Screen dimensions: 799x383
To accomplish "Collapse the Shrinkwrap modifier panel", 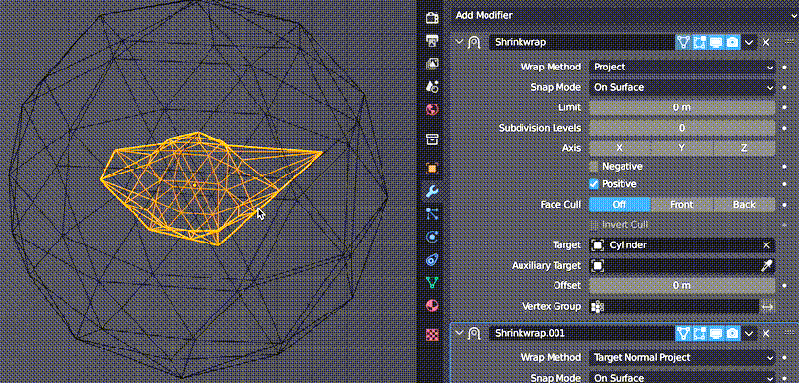I will (460, 42).
